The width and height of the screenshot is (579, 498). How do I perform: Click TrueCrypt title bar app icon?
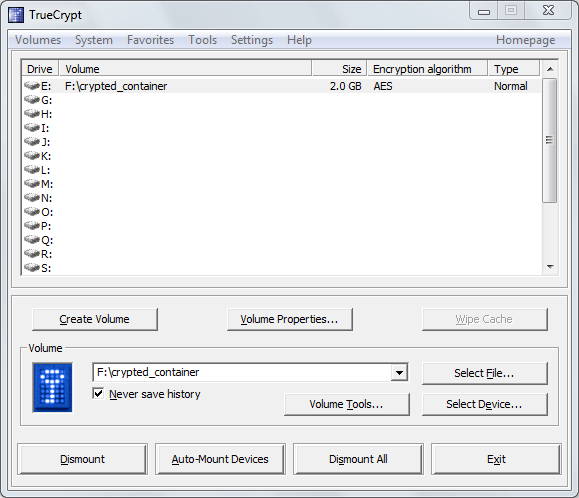16,15
